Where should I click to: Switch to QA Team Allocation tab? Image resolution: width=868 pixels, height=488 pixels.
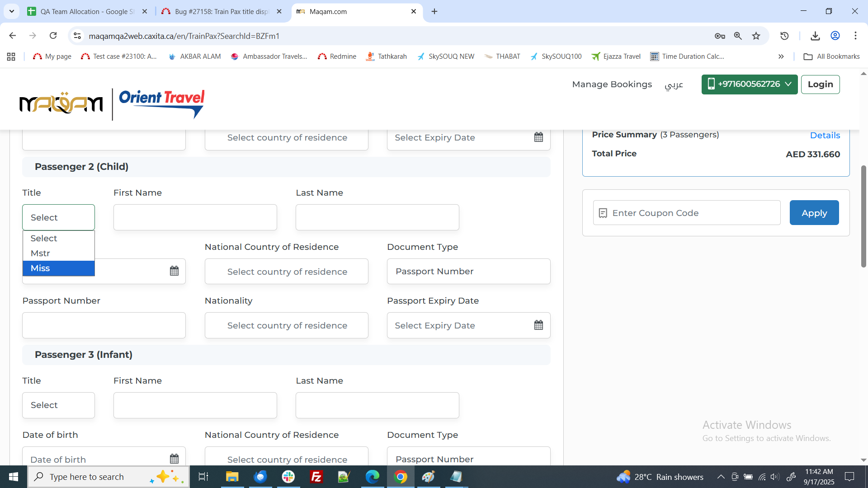coord(87,12)
